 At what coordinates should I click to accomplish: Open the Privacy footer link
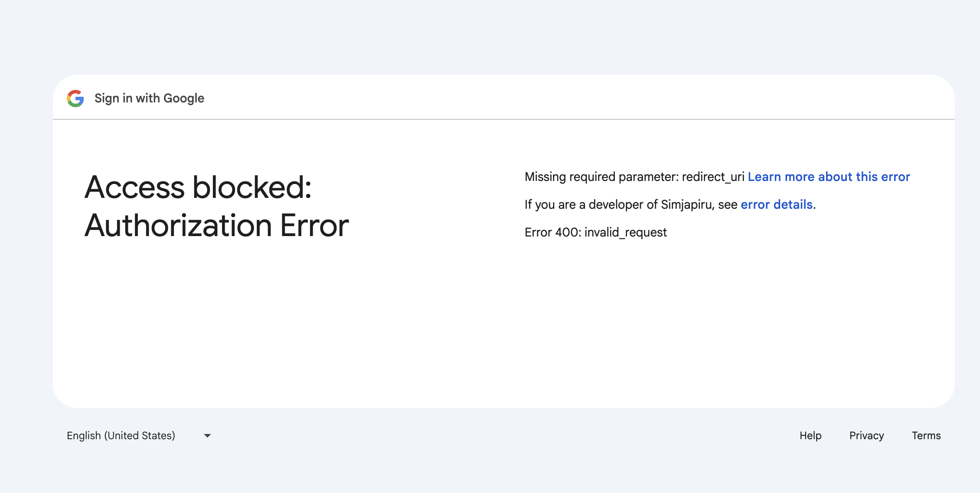[866, 436]
